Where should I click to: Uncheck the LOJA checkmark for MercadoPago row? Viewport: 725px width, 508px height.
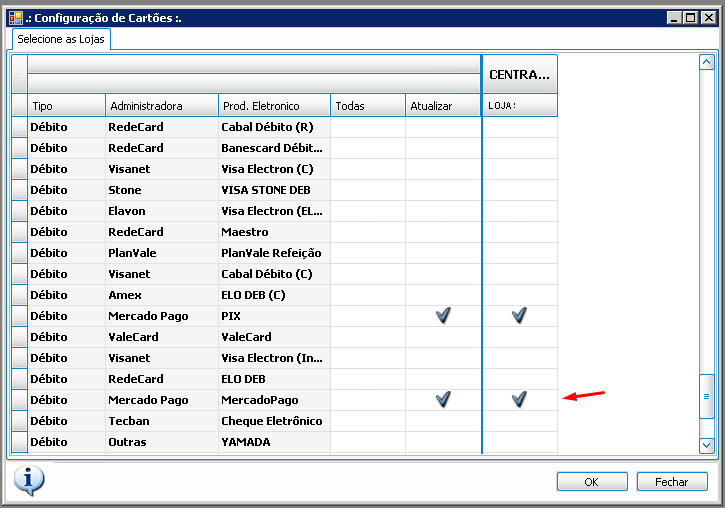(x=519, y=399)
